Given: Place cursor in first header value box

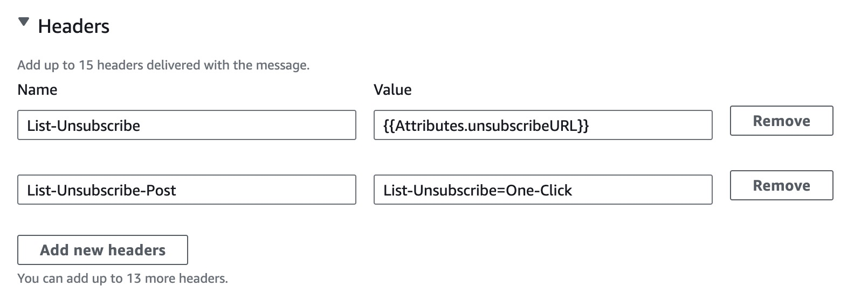Looking at the screenshot, I should [542, 125].
